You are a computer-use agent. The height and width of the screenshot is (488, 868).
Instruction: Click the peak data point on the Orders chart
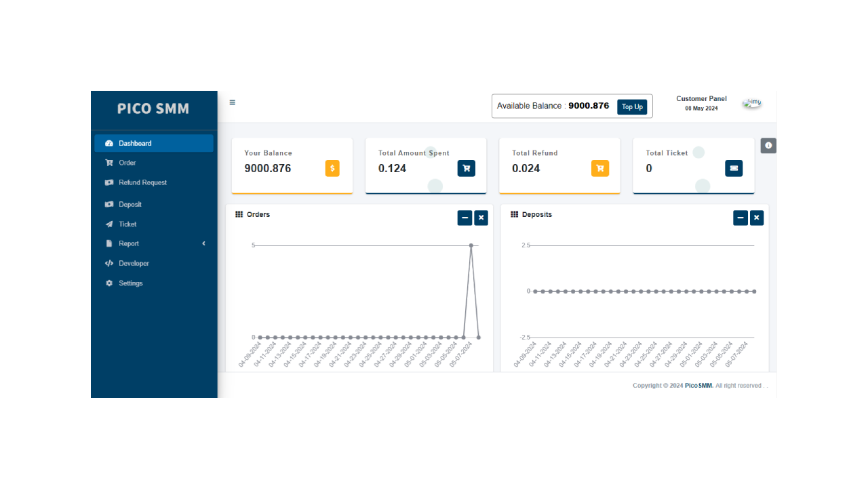(x=471, y=245)
